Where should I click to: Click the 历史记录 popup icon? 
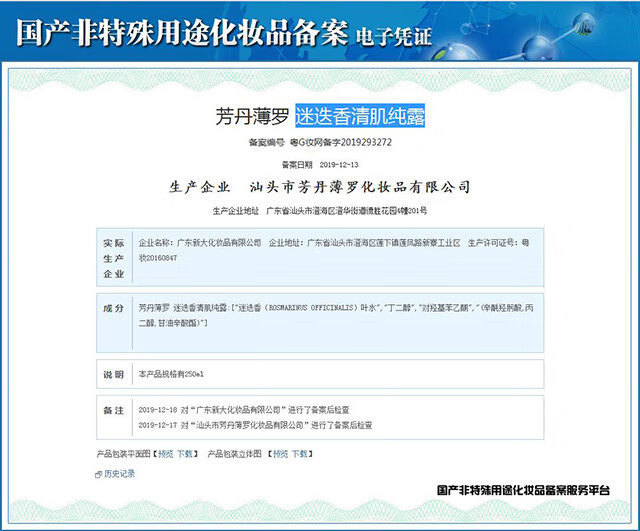tap(98, 474)
